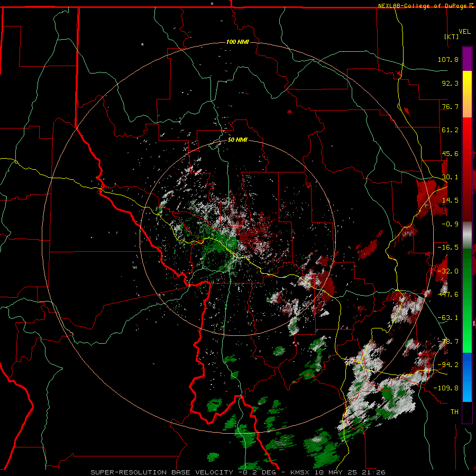Click the 50 NMI range ring label

237,140
